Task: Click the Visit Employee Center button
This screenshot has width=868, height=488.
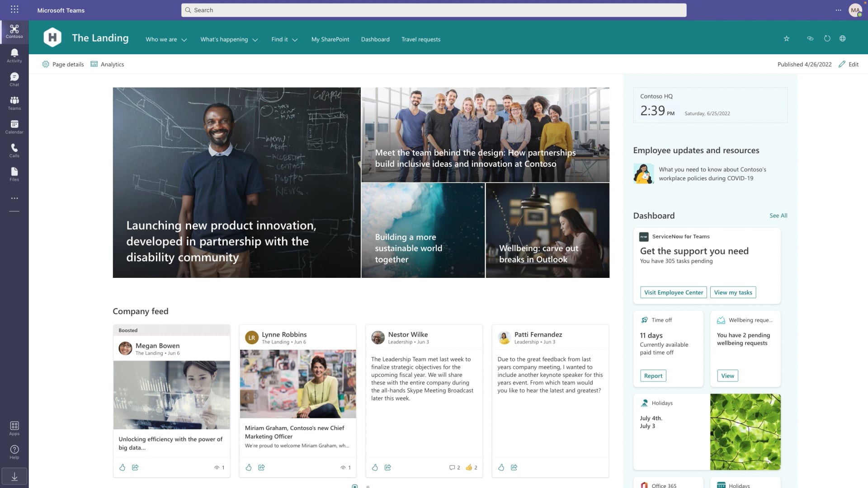Action: coord(673,293)
